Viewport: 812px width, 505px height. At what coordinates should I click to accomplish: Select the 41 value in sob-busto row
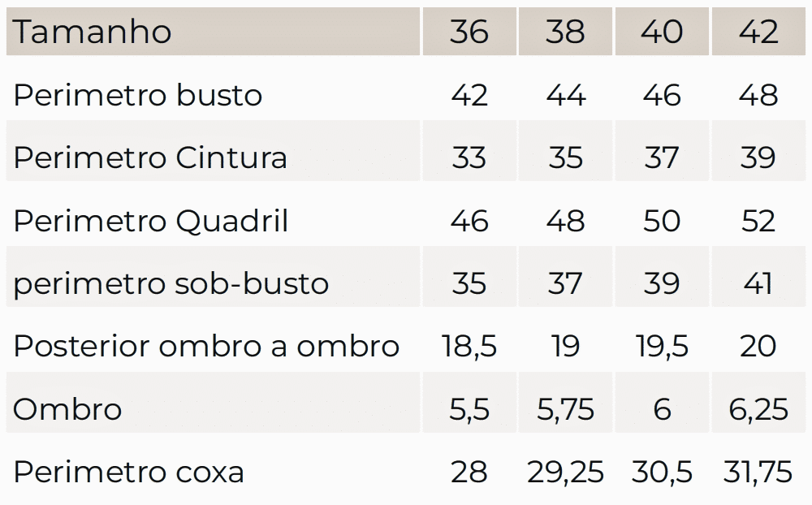(x=758, y=283)
